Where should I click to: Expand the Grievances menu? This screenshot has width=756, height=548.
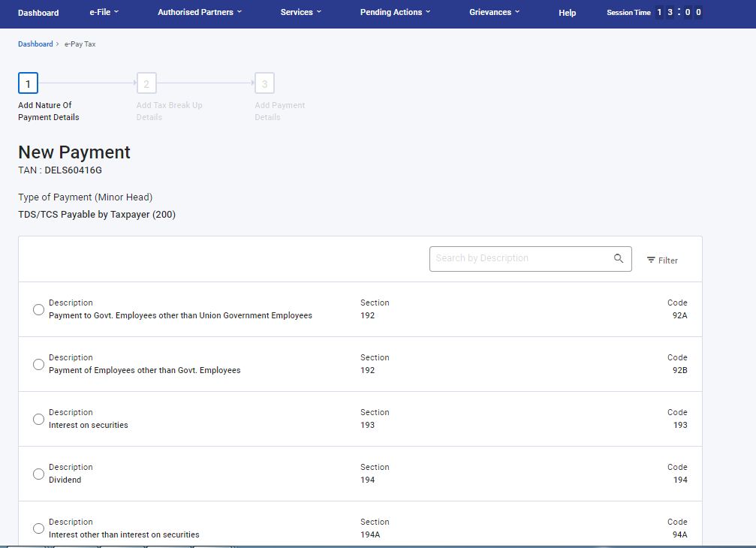(x=494, y=13)
